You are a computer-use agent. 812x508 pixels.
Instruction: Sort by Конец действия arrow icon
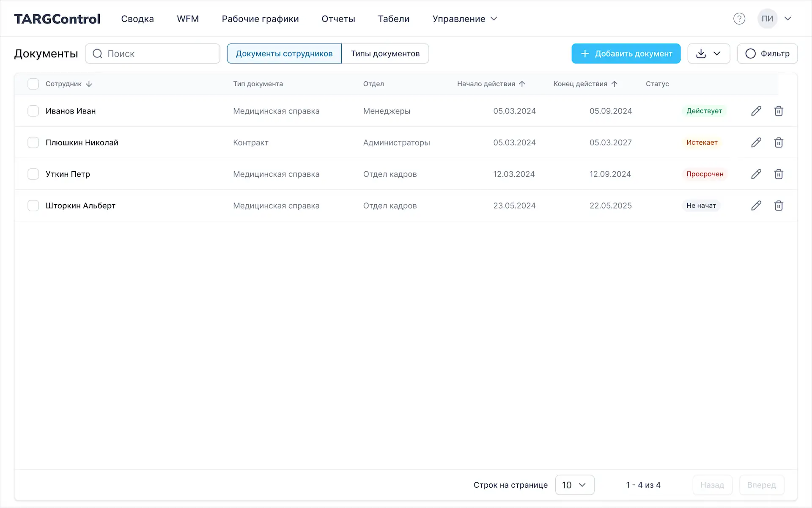pos(614,84)
